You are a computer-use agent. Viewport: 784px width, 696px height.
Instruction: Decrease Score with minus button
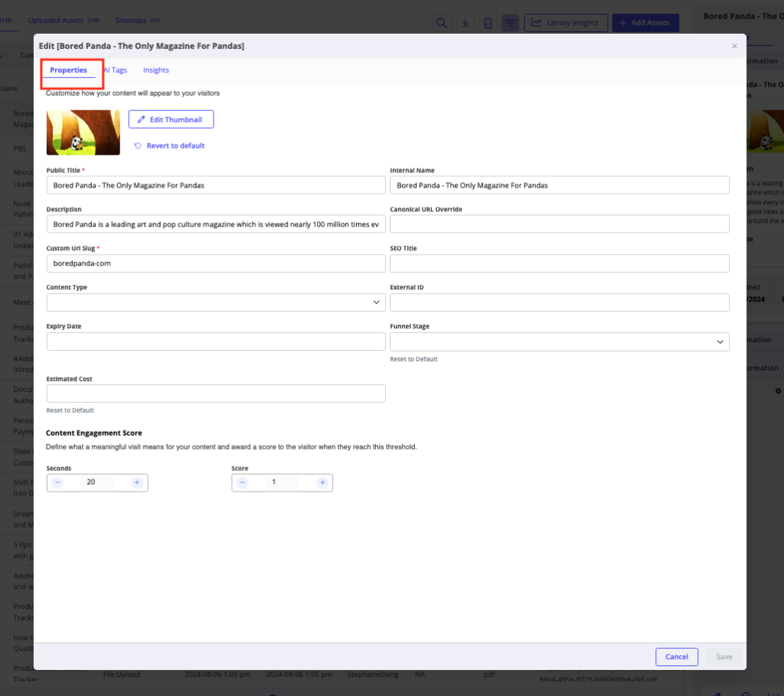(243, 482)
